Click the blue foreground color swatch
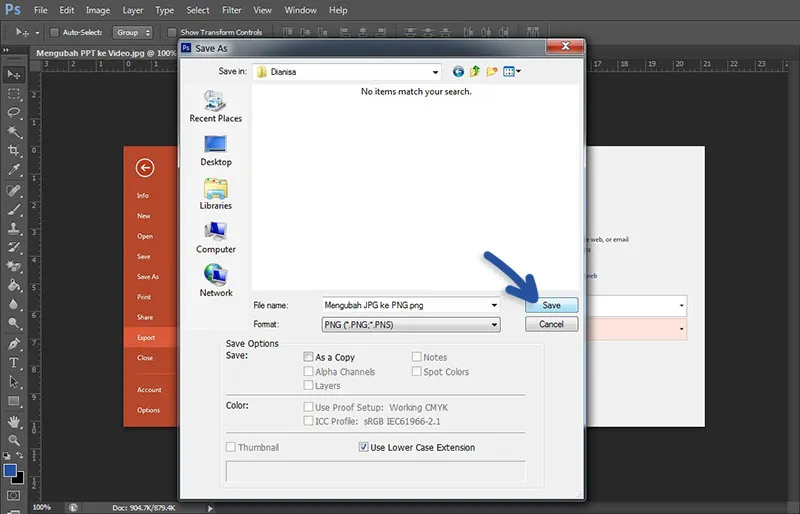Screen dimensions: 800x514 [x=10, y=470]
